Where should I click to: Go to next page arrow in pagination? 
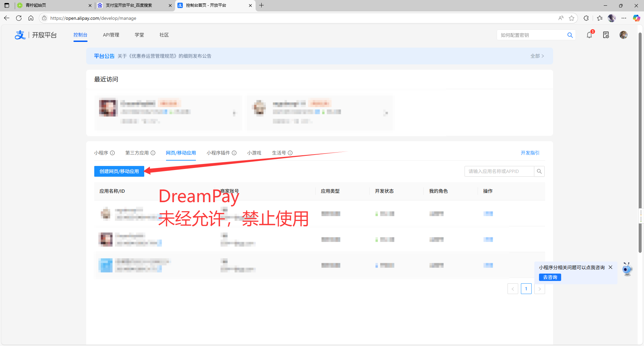pos(539,289)
